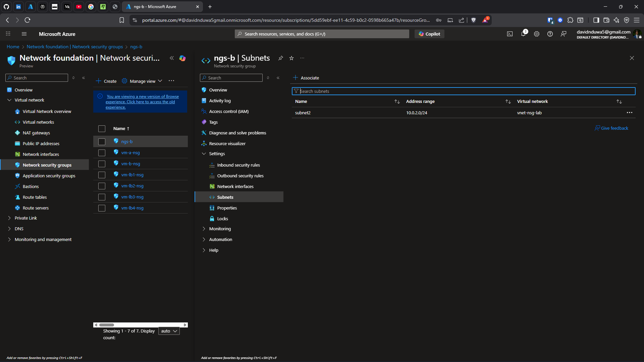
Task: Open row options for subnet2
Action: 630,113
